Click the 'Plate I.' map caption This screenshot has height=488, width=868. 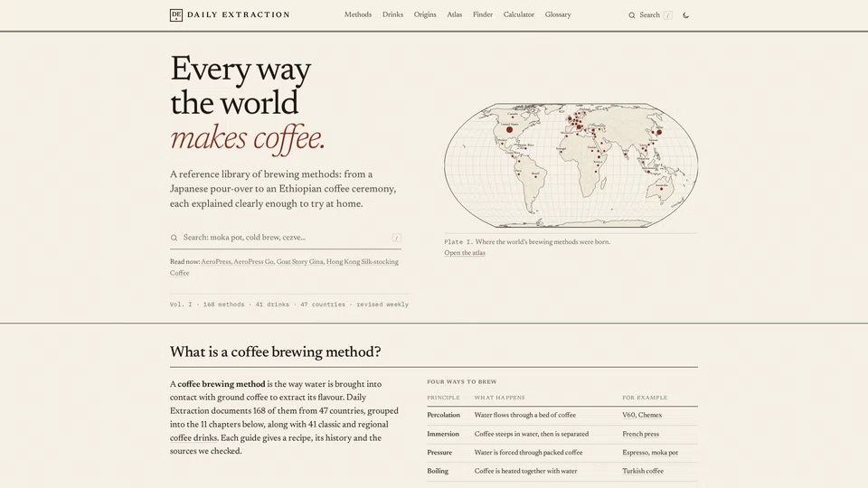click(x=527, y=242)
